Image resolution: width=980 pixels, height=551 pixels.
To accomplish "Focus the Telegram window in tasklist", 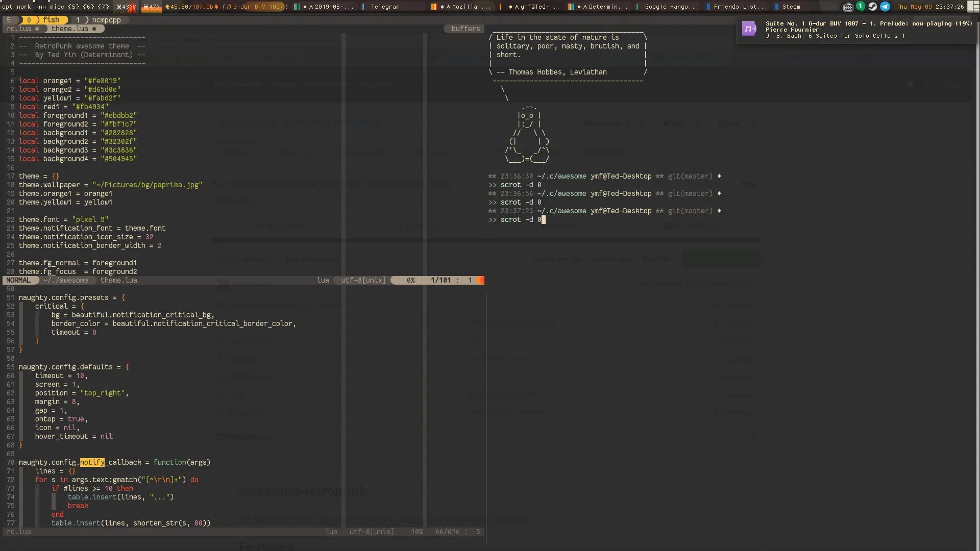I will [x=385, y=7].
